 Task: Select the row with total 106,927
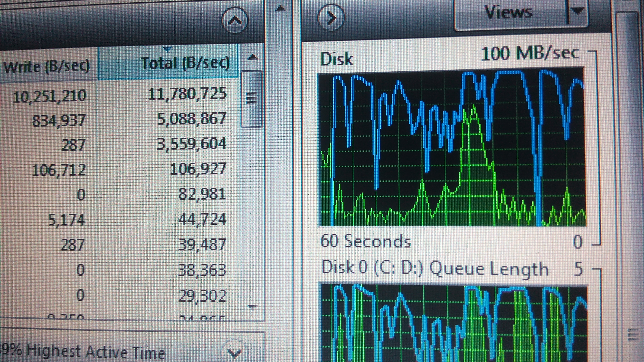click(119, 169)
